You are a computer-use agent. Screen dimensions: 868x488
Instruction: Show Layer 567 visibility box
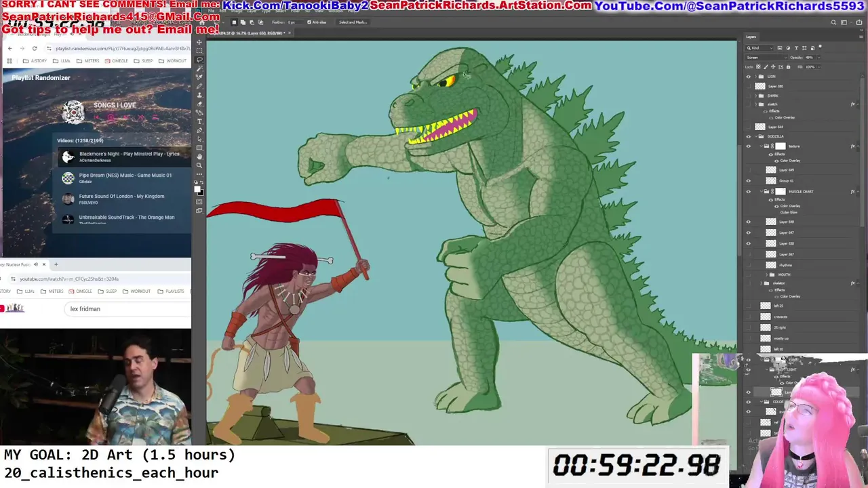749,254
